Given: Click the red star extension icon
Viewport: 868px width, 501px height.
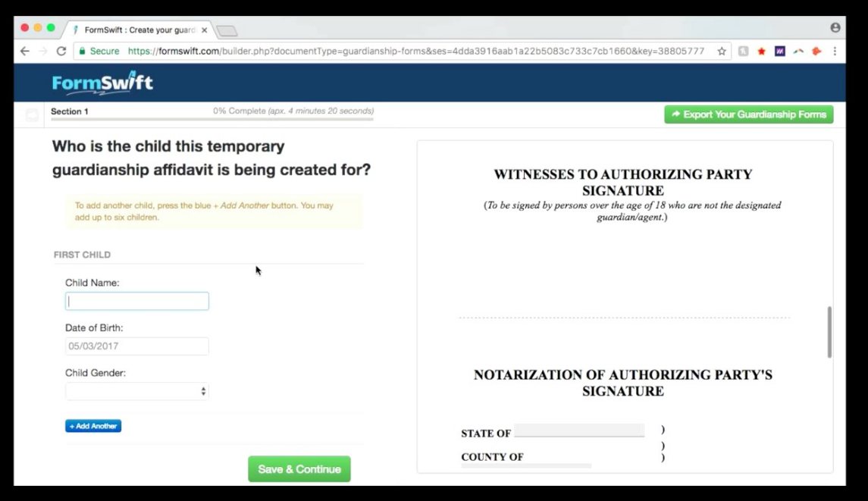Looking at the screenshot, I should [x=762, y=51].
